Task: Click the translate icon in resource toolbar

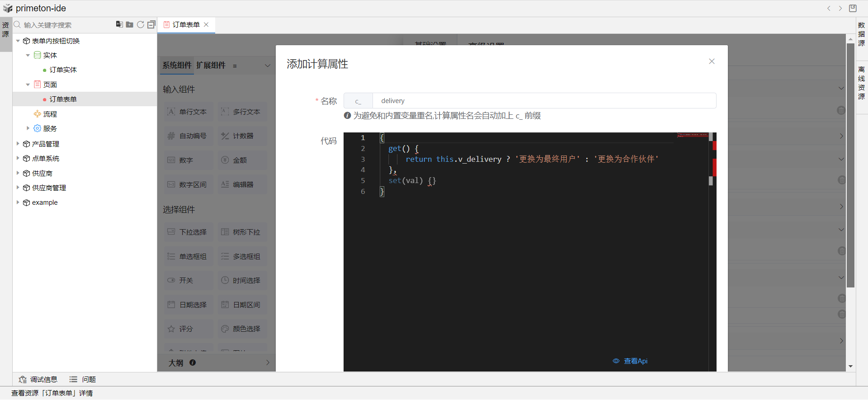Action: pyautogui.click(x=119, y=24)
